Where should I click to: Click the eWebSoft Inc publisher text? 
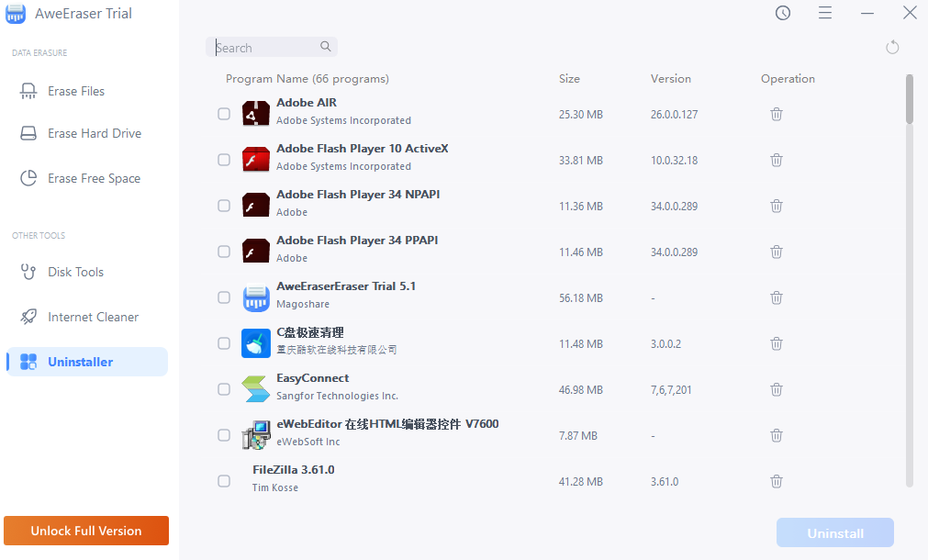[x=307, y=442]
